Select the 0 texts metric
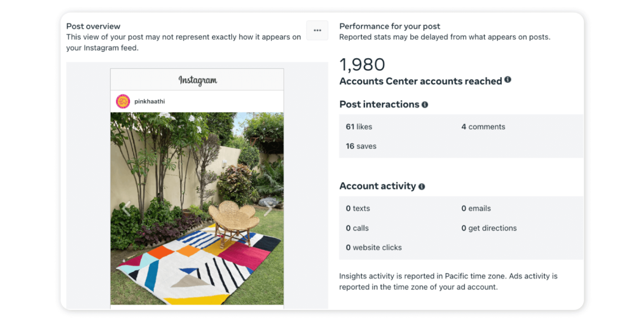The image size is (644, 322). (x=357, y=208)
